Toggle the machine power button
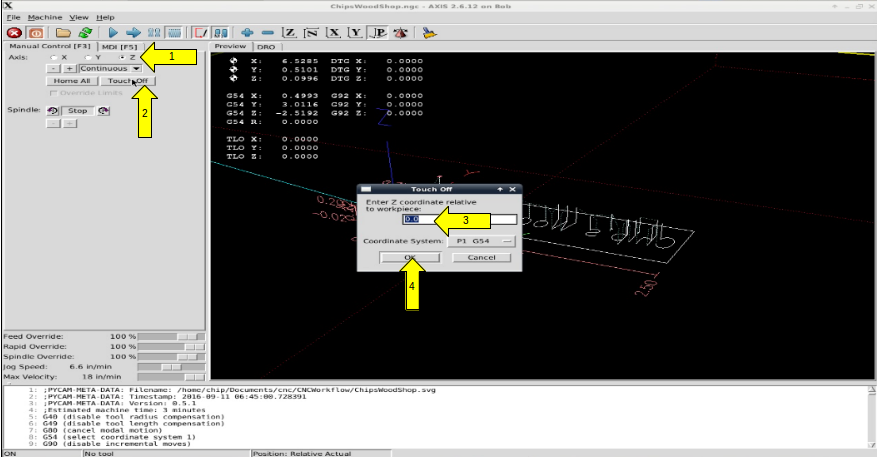Screen dimensions: 877x457 tap(36, 33)
